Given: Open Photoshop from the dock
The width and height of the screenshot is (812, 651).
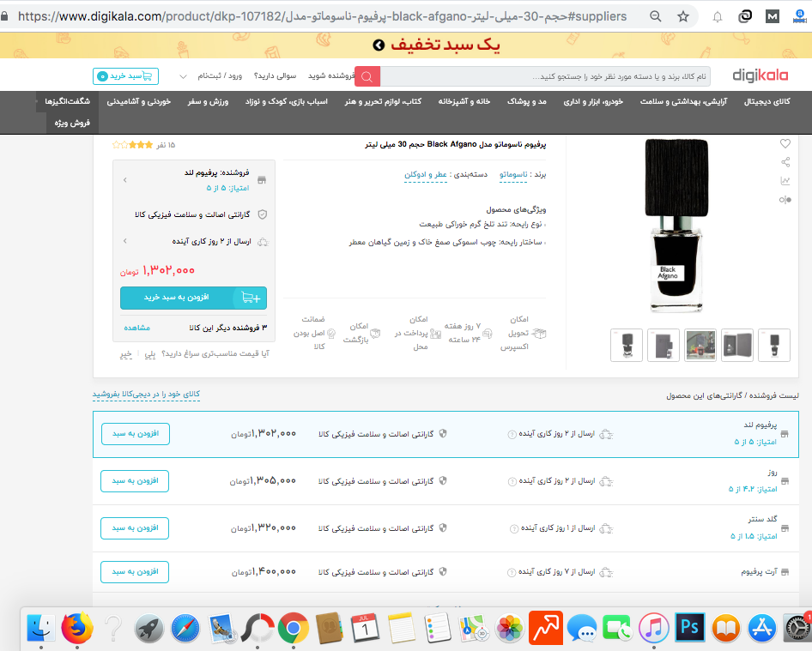Looking at the screenshot, I should coord(690,627).
